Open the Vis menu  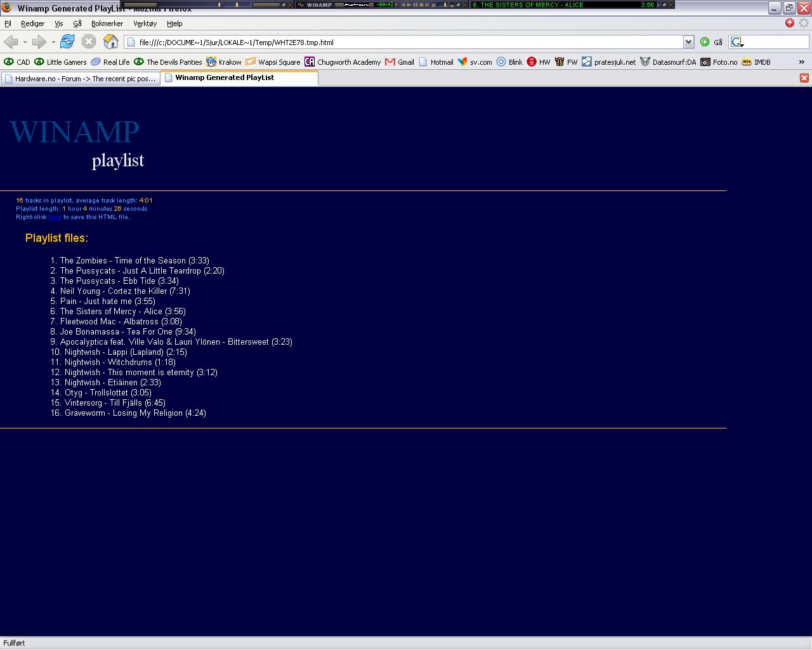(58, 23)
